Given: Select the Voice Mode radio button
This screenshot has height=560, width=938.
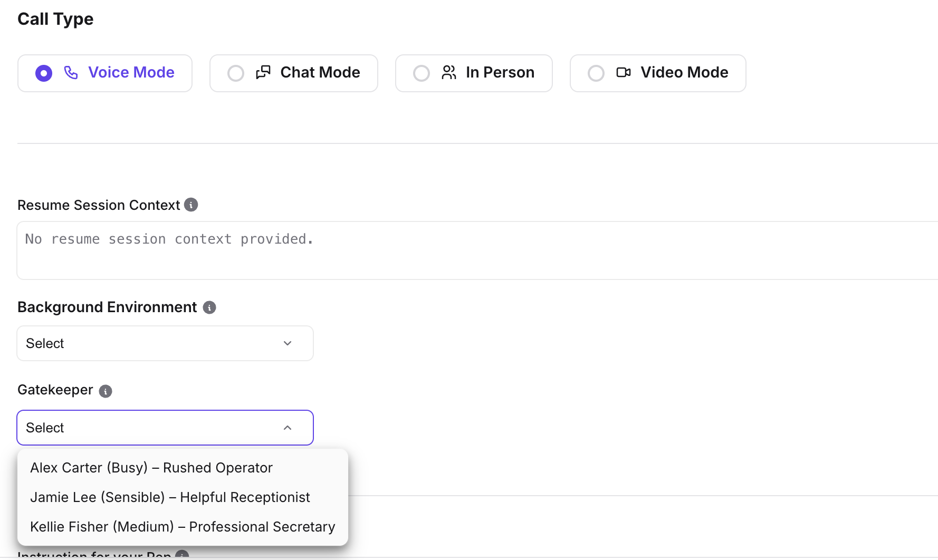Looking at the screenshot, I should (x=44, y=73).
